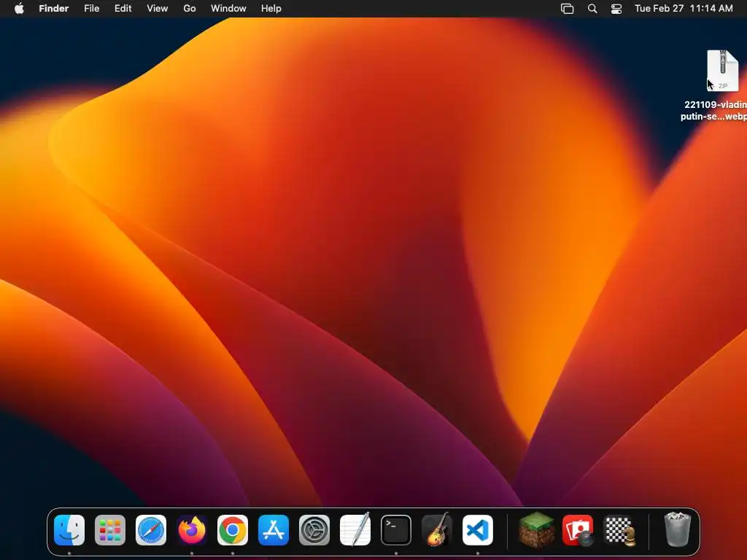Open Google Chrome from the Dock

pos(233,530)
